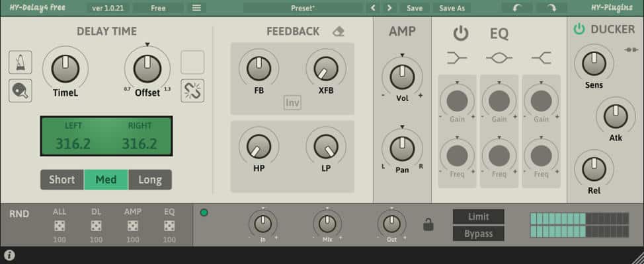Click the metronome tempo sync icon
This screenshot has height=264, width=644.
[20, 62]
